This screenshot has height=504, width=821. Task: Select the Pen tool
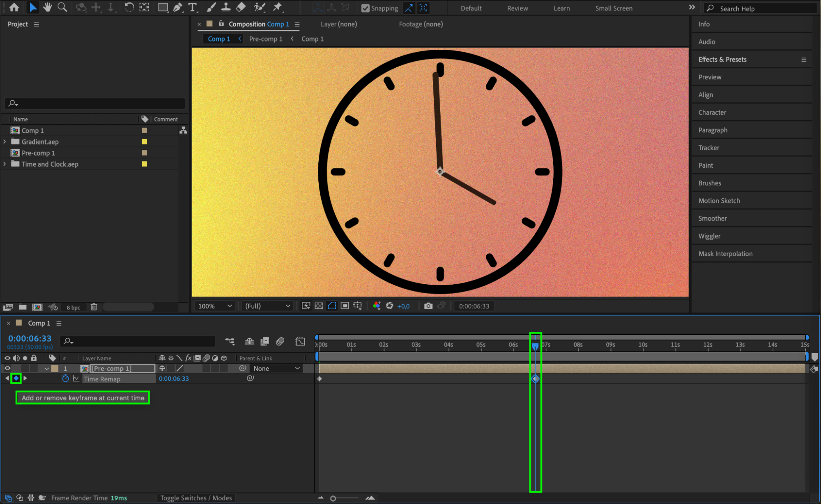pos(177,7)
